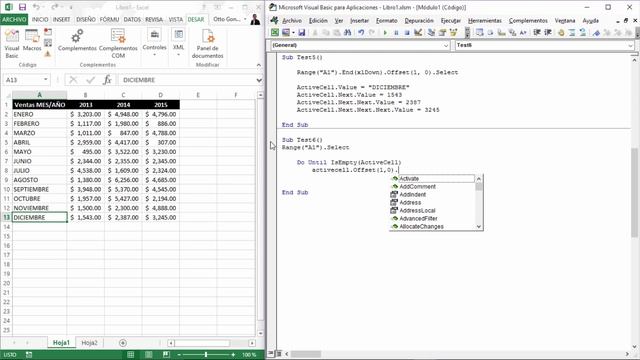
Task: Toggle breakpoint with the hand icon
Action: tap(561, 33)
